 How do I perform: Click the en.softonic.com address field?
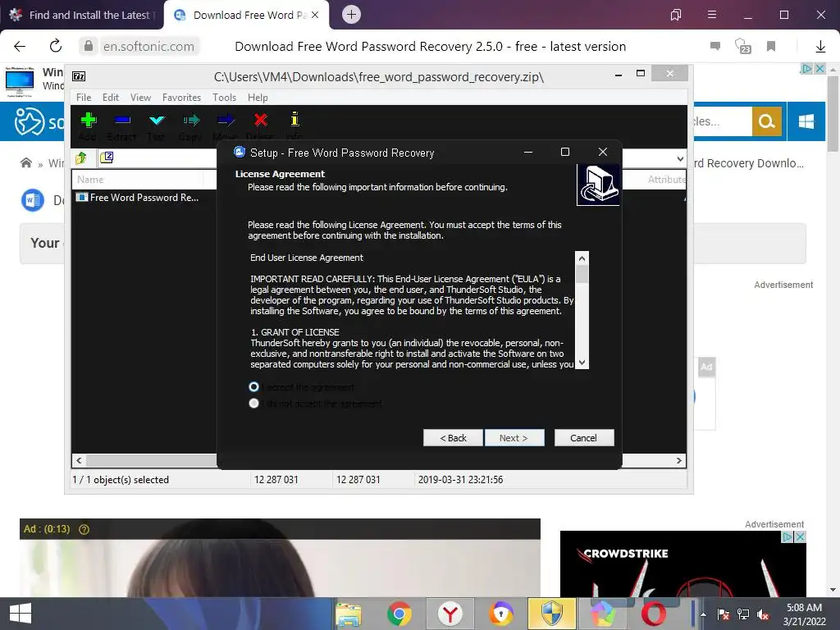[x=148, y=46]
